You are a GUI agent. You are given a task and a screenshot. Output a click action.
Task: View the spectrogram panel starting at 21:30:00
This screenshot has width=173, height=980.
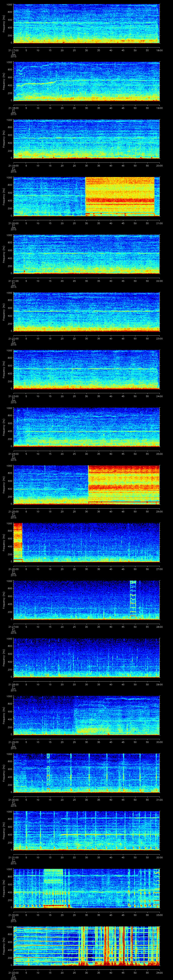tap(86, 773)
